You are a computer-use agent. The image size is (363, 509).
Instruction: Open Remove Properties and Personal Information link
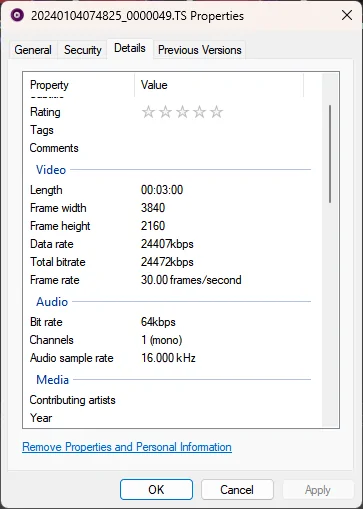[127, 447]
